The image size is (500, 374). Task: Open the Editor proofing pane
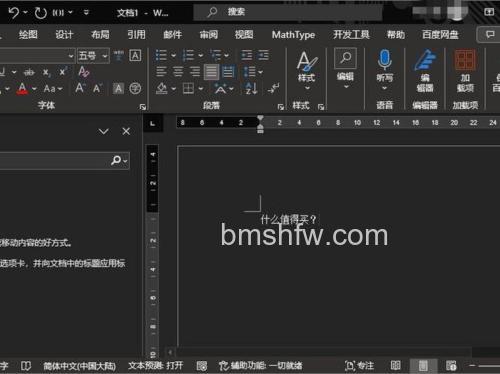coord(425,71)
